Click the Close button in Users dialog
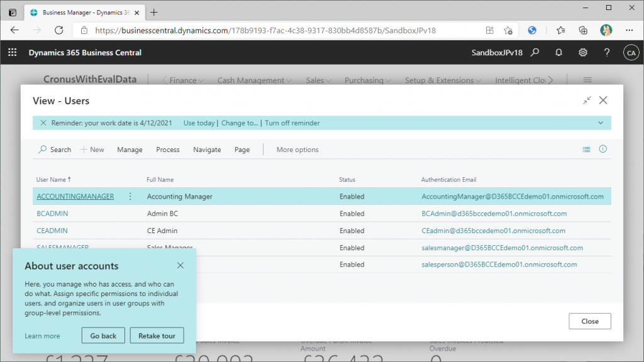This screenshot has width=644, height=362. (x=590, y=321)
